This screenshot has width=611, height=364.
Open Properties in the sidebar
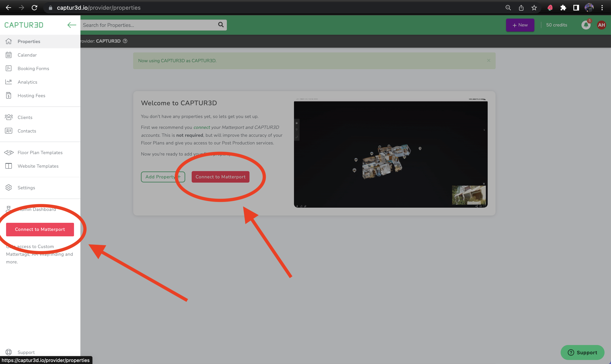point(40,41)
